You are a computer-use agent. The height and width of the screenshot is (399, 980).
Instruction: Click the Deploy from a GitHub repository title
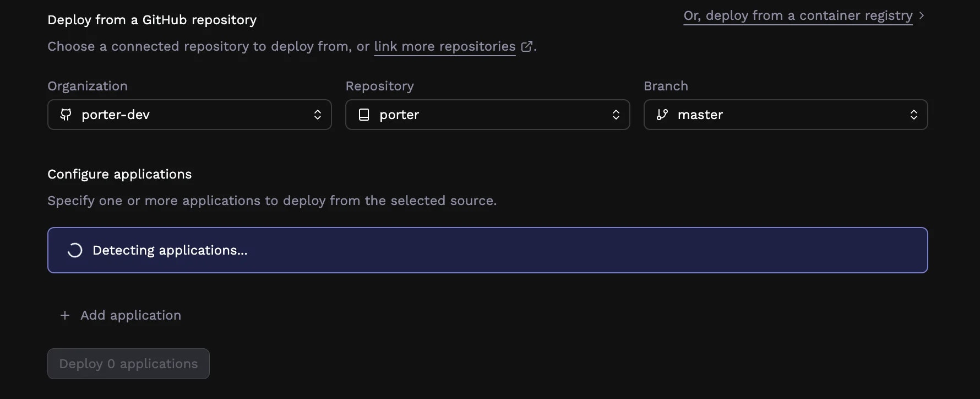pos(152,20)
